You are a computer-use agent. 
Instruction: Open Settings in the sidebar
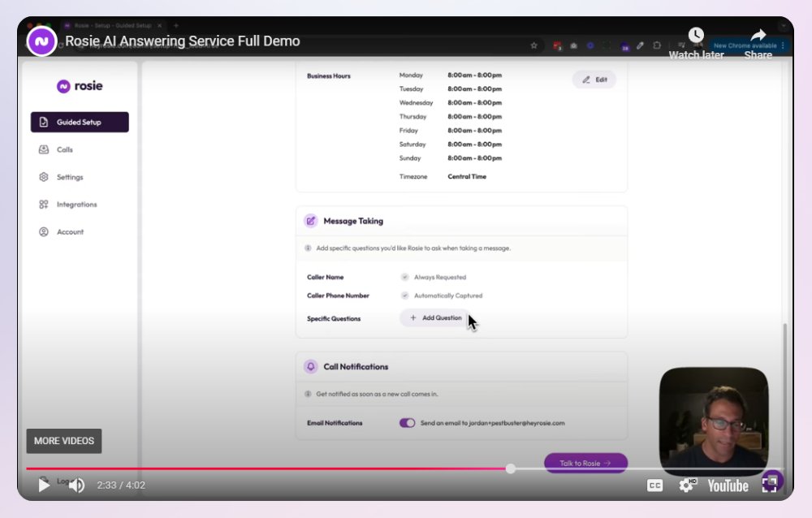62,177
